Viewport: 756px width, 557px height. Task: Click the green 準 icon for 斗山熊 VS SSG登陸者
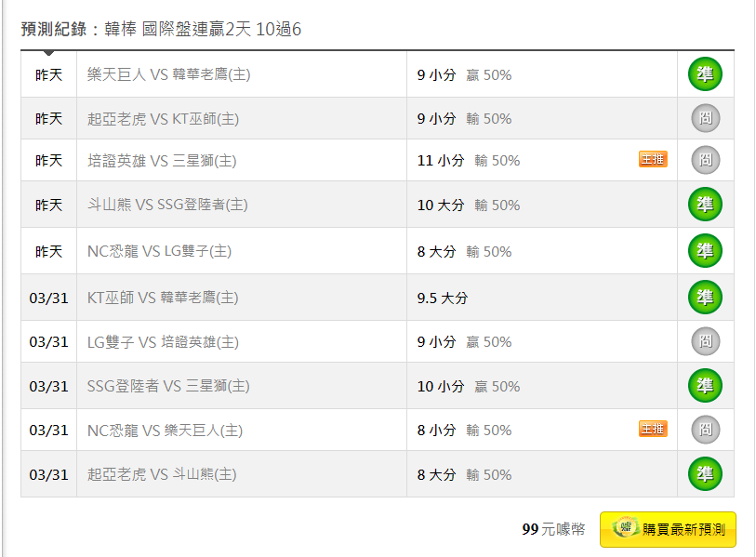tap(705, 205)
